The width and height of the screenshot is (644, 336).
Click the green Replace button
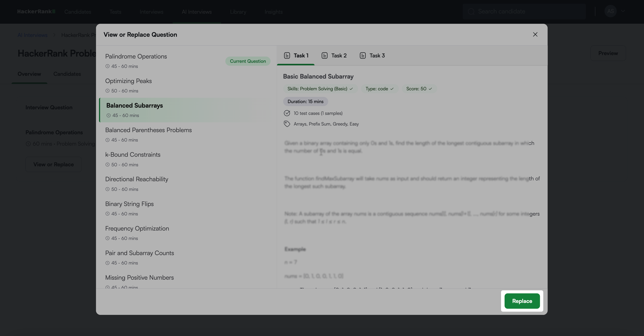(522, 301)
